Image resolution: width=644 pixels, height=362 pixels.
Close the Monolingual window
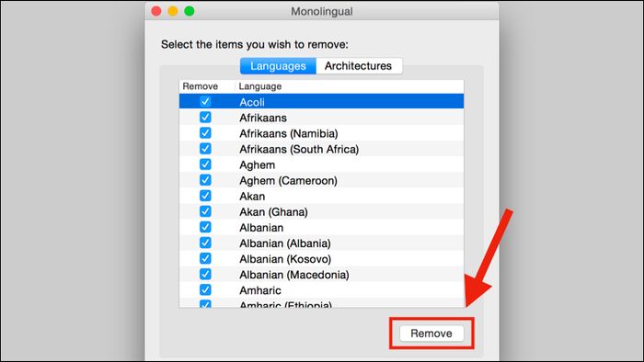pyautogui.click(x=156, y=11)
